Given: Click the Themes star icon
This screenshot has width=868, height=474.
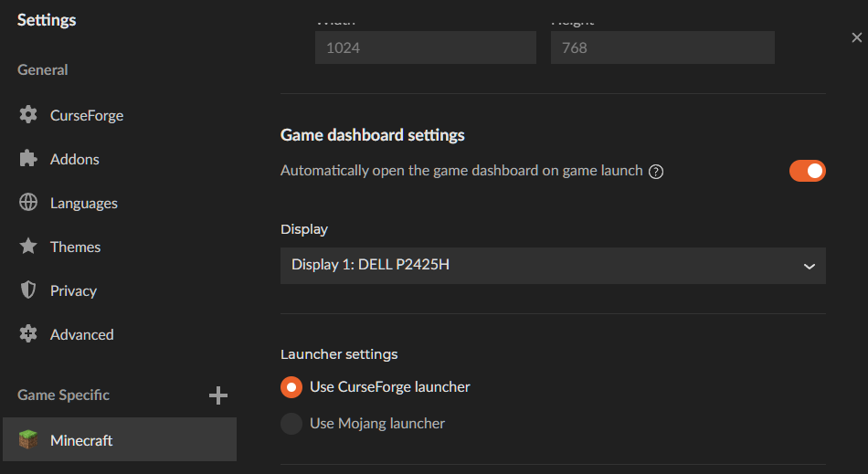Looking at the screenshot, I should 28,246.
